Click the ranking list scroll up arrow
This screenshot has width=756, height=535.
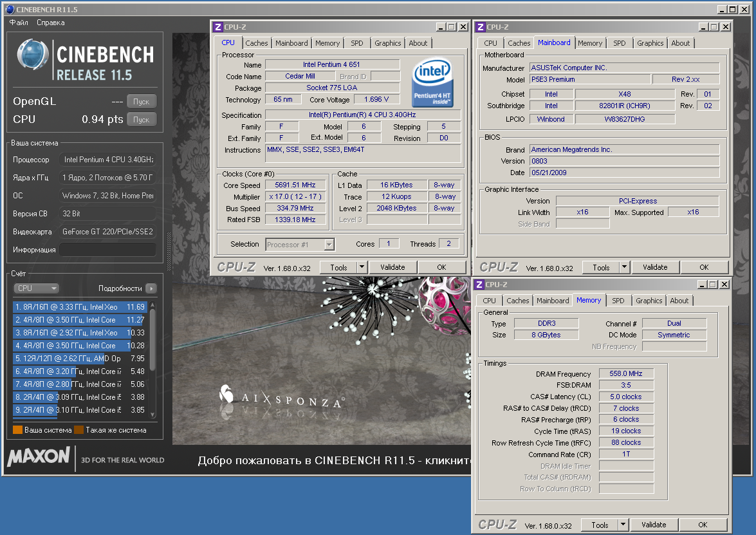click(153, 305)
